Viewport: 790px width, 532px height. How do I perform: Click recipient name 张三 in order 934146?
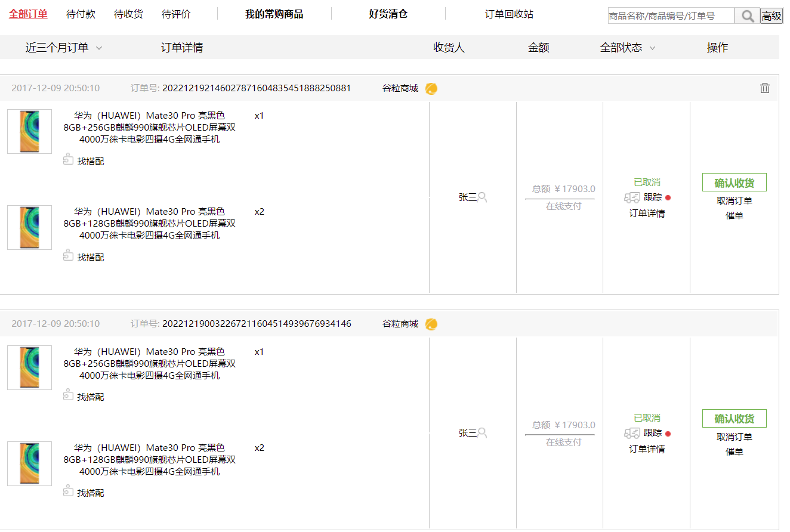coord(468,433)
